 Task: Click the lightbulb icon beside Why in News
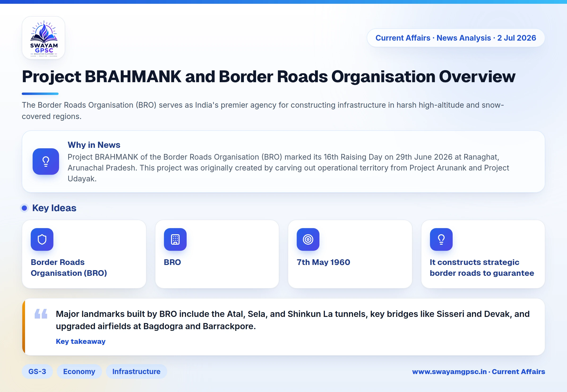(46, 161)
